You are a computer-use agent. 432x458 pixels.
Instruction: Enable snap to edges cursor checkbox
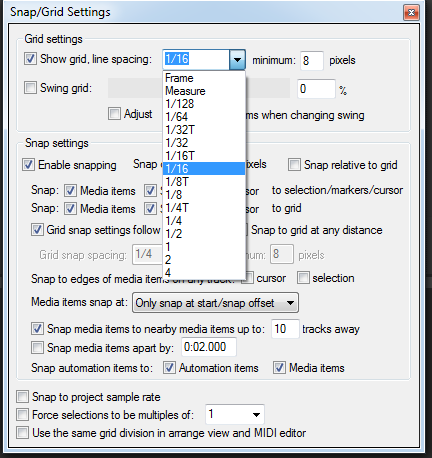248,278
